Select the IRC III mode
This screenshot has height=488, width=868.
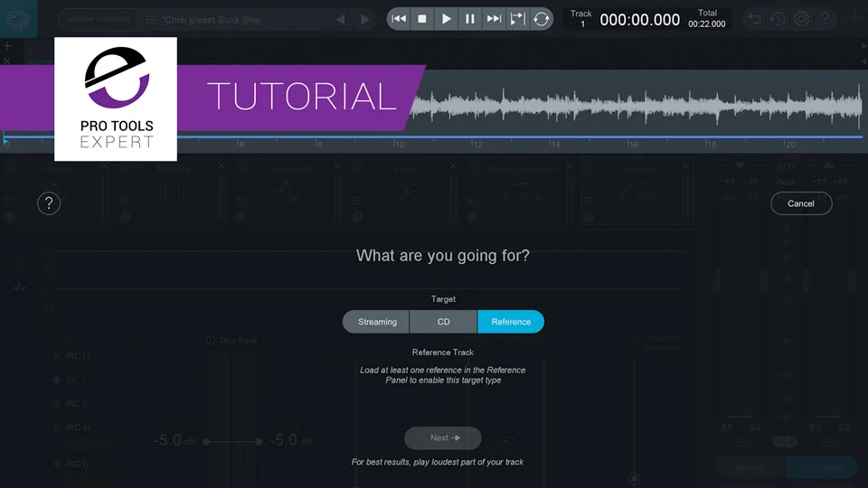coord(72,427)
